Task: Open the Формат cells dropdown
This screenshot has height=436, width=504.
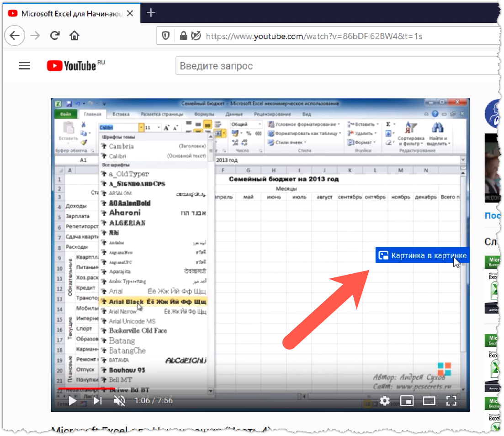Action: (x=361, y=142)
